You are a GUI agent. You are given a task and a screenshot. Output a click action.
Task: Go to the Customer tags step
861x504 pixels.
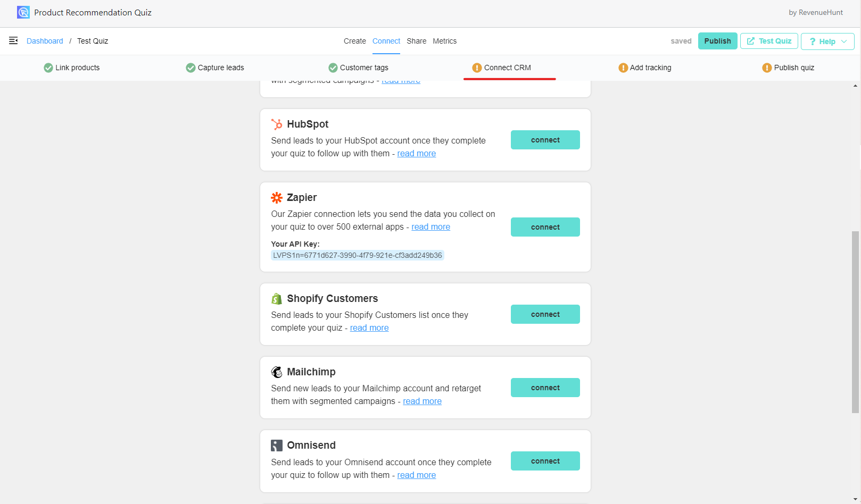358,68
